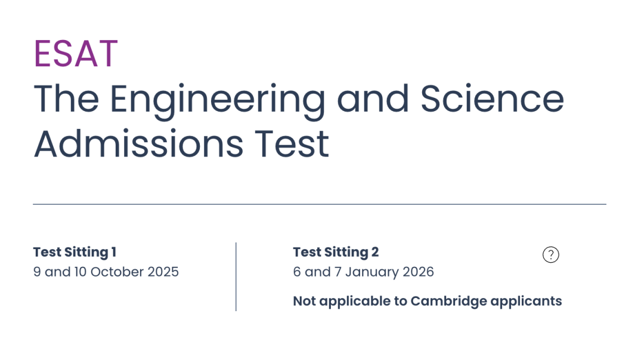Click the year 2026
644x338 pixels.
point(418,272)
